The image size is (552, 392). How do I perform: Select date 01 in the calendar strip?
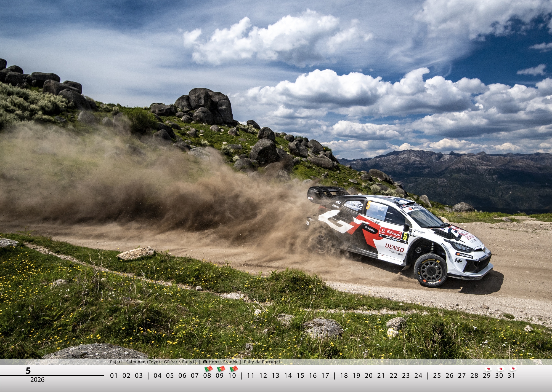114,375
